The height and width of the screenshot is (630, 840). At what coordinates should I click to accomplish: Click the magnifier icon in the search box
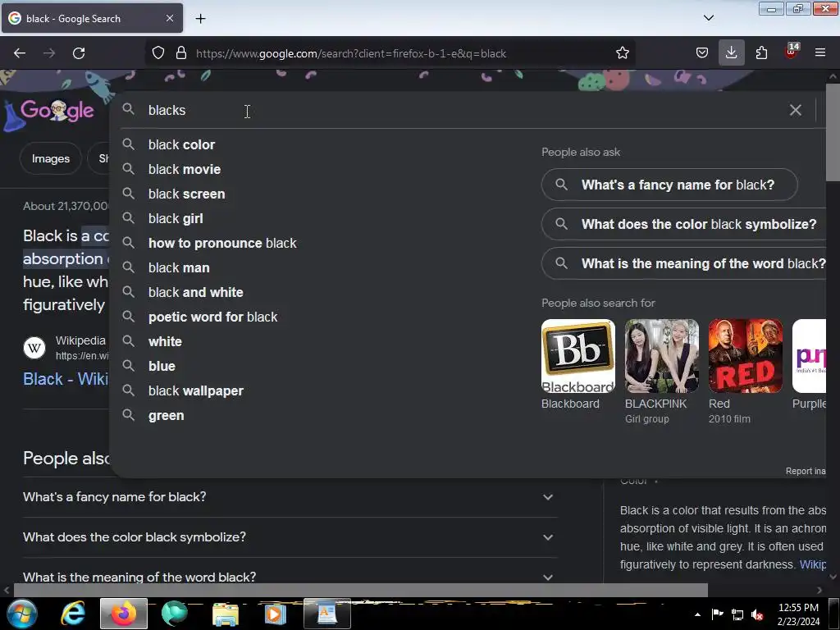[128, 109]
